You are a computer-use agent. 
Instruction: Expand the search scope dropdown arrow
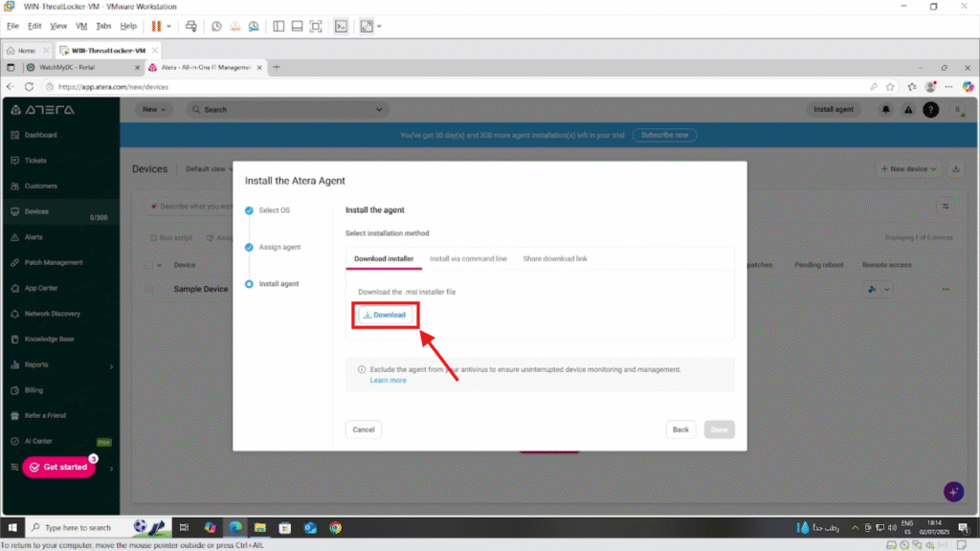[x=379, y=109]
